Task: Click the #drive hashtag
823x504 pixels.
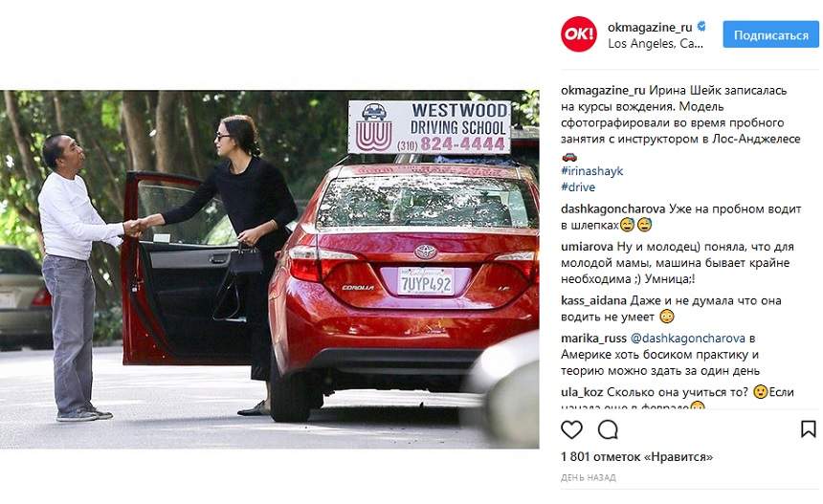Action: tap(578, 187)
